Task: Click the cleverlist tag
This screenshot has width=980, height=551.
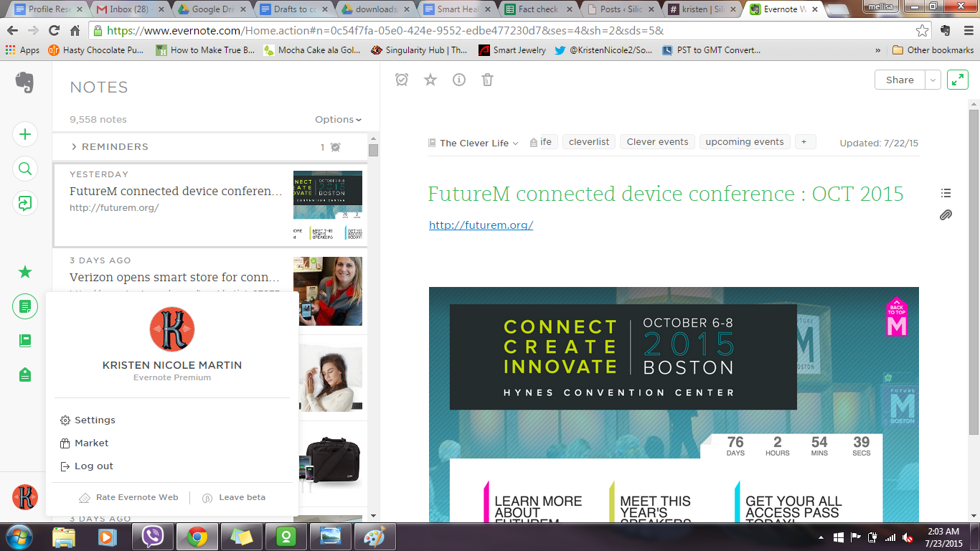Action: (589, 142)
